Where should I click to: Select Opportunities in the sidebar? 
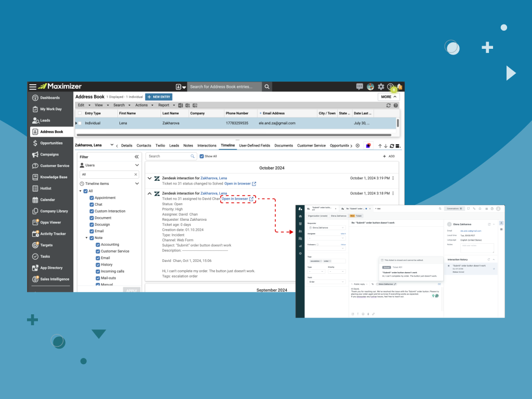50,143
